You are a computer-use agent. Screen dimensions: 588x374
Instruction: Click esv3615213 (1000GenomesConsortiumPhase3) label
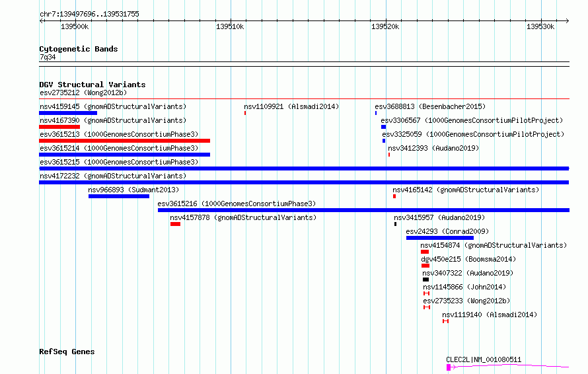tap(119, 134)
